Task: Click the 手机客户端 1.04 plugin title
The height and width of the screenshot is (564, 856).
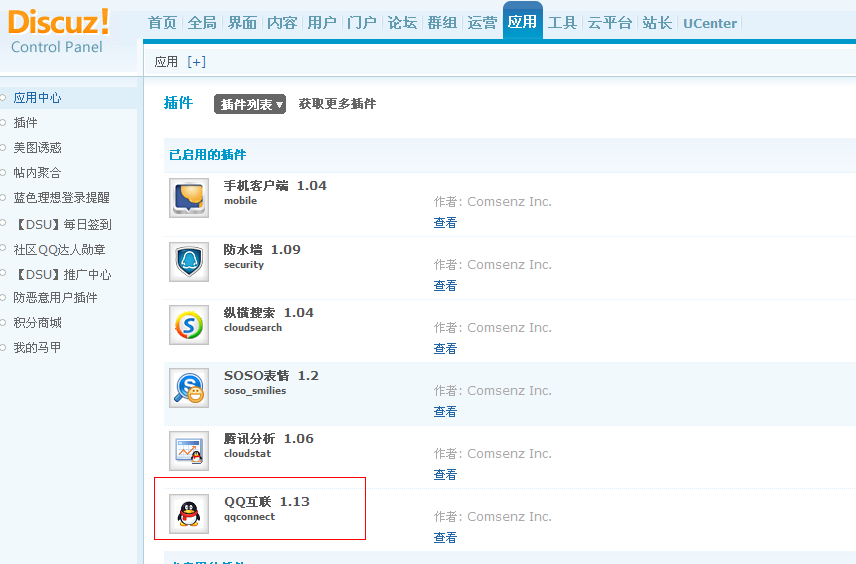Action: (x=275, y=186)
